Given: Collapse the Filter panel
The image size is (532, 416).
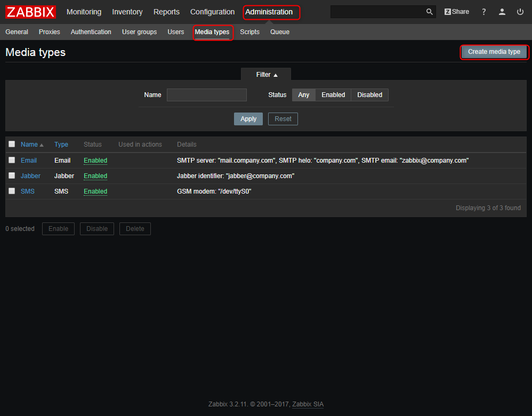Looking at the screenshot, I should tap(266, 74).
